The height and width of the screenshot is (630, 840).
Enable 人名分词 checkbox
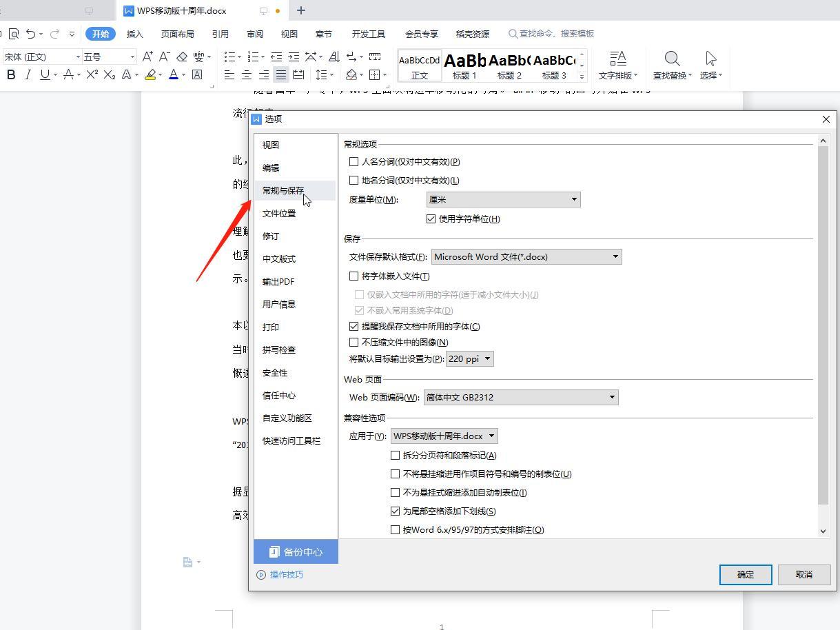[354, 162]
